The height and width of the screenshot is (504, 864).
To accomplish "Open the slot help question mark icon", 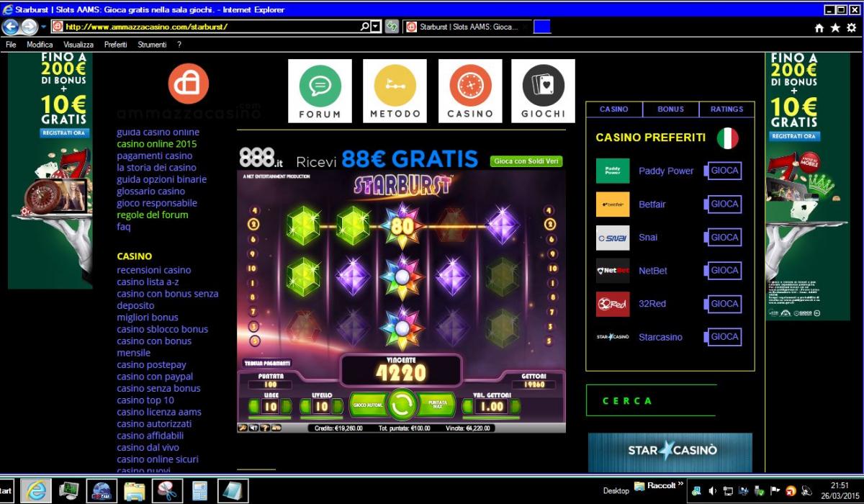I will click(264, 428).
